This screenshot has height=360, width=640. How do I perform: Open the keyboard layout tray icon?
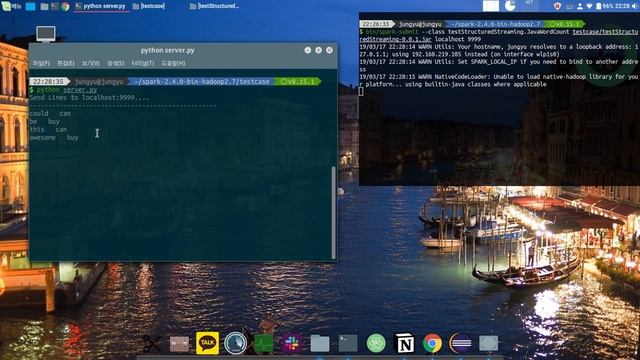(x=569, y=6)
